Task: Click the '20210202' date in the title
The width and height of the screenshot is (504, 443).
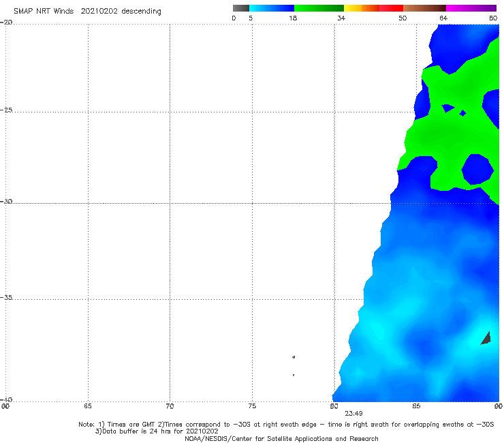Action: [99, 11]
